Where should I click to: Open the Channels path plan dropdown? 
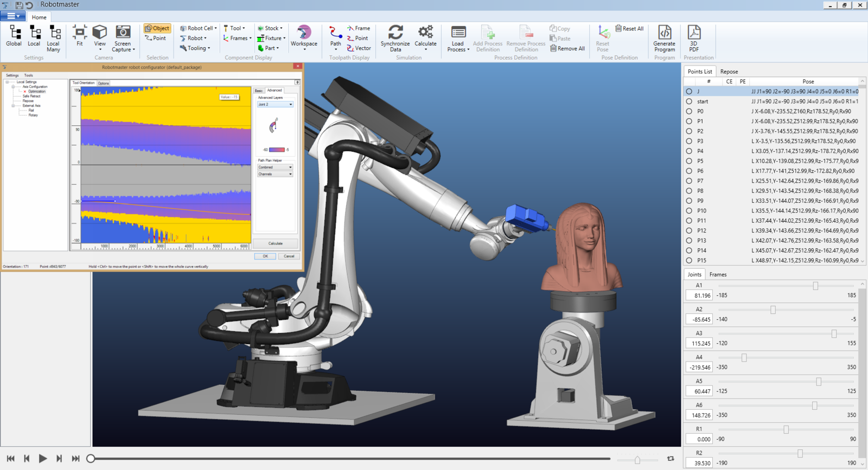point(275,174)
